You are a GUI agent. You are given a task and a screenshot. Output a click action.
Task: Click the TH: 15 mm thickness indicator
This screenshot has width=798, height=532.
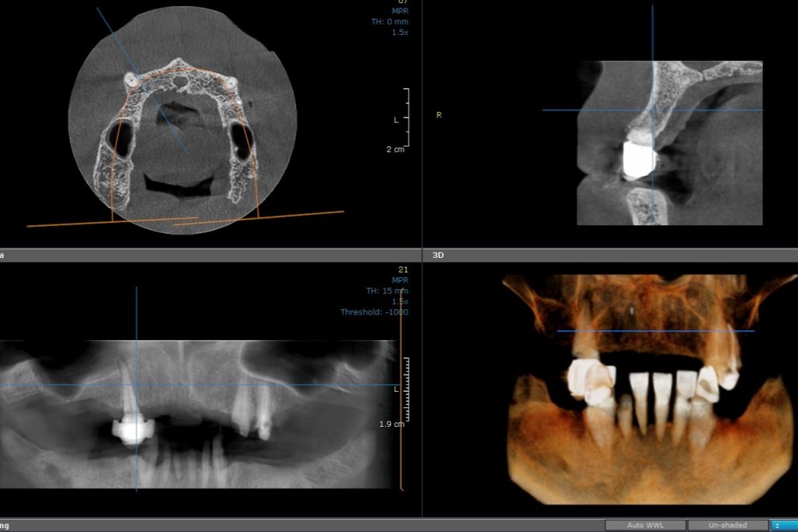tap(390, 290)
